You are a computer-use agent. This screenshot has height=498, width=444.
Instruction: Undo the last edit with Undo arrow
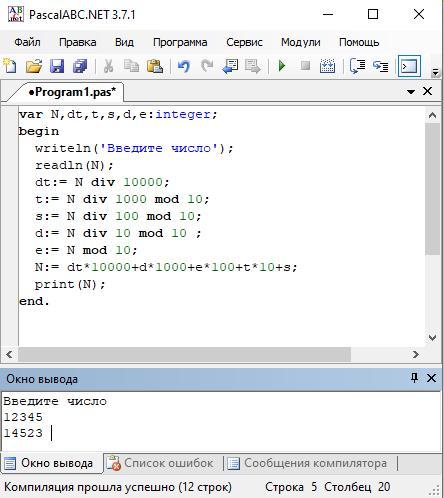[184, 66]
